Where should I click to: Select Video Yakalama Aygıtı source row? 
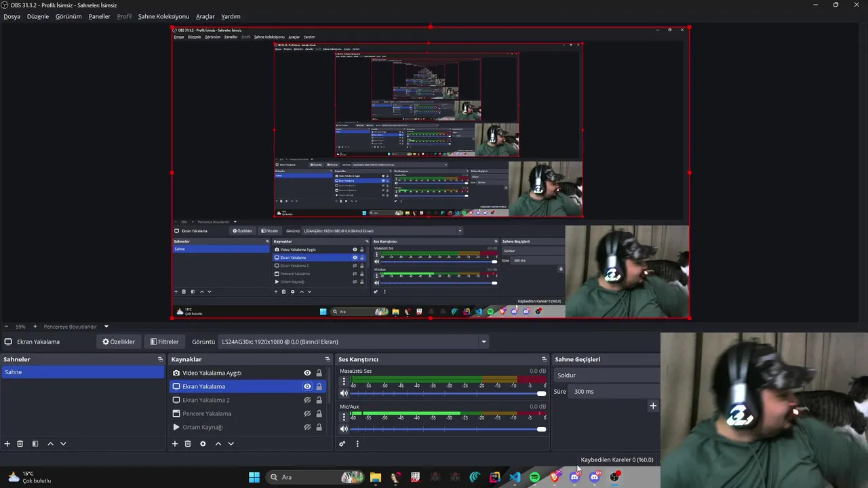tap(248, 373)
